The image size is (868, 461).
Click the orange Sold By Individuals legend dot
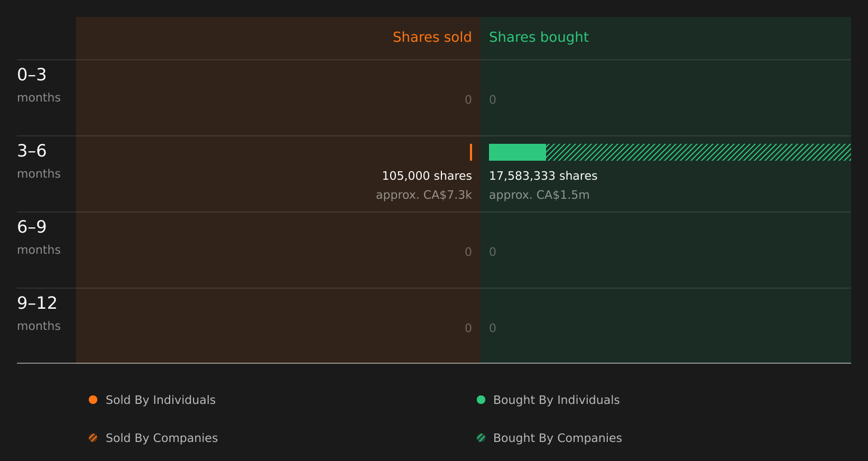[93, 400]
